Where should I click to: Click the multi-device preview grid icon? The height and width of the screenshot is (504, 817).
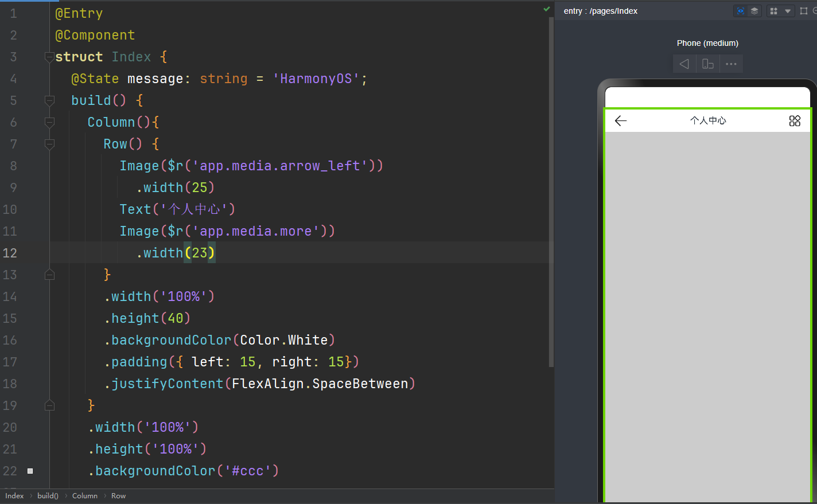pyautogui.click(x=774, y=11)
